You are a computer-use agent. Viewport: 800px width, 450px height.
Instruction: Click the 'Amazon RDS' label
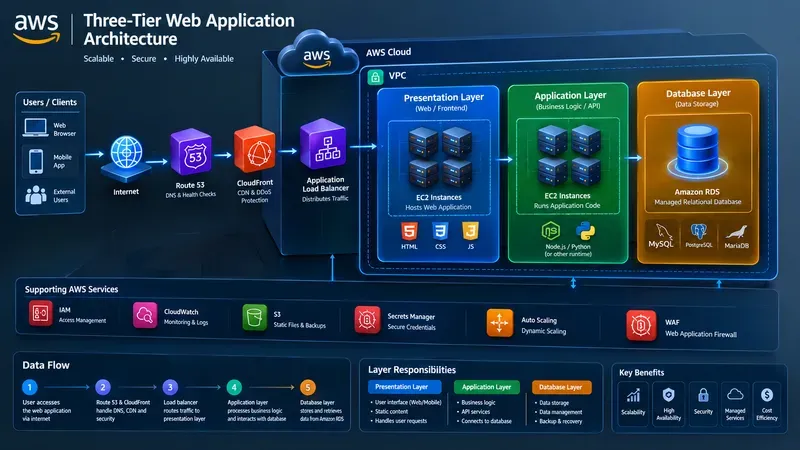tap(697, 192)
